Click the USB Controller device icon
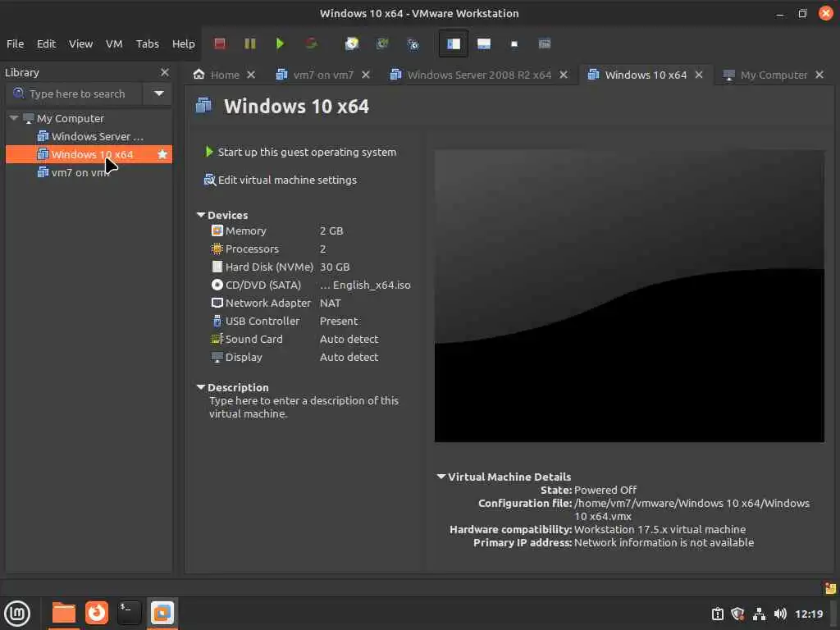840x630 pixels. (217, 321)
